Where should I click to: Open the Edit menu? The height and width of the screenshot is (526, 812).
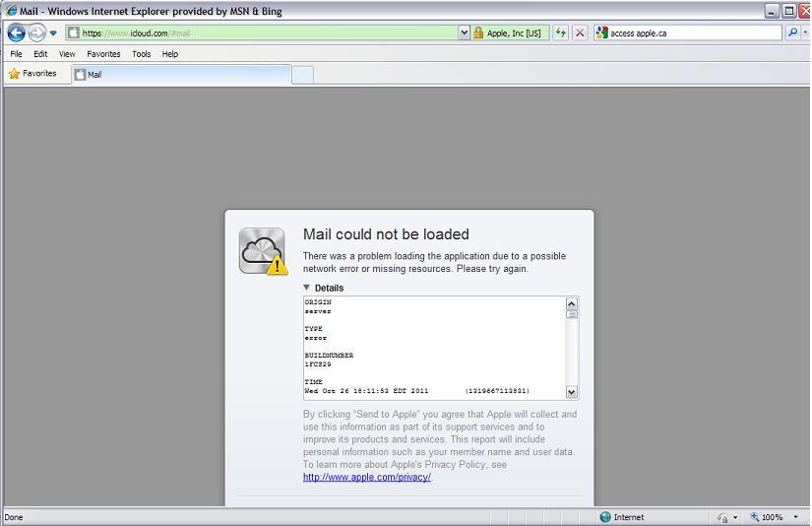(x=40, y=54)
